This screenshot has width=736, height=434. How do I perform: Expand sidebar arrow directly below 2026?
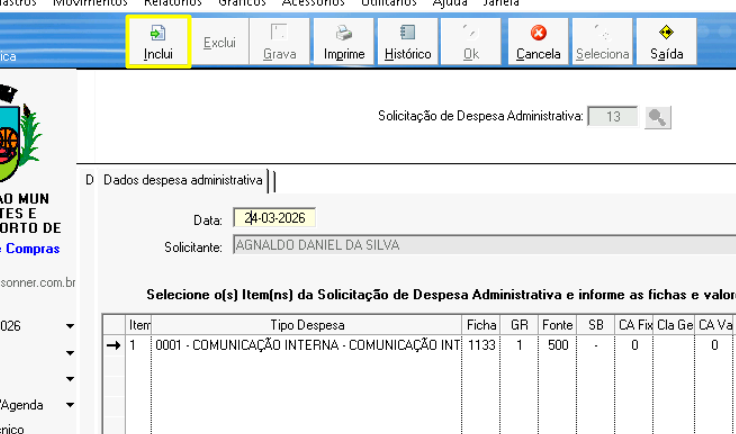pyautogui.click(x=70, y=353)
